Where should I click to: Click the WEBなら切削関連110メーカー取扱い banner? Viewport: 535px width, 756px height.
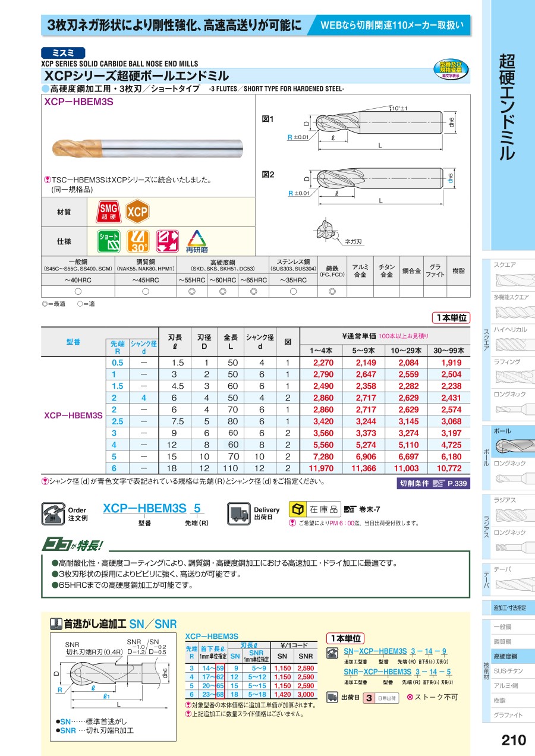coord(391,26)
